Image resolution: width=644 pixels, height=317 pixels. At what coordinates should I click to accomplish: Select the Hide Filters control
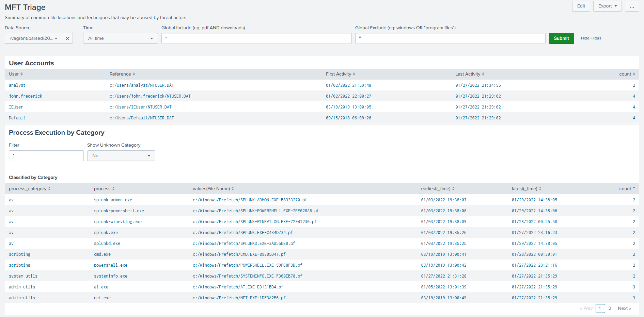coord(591,38)
